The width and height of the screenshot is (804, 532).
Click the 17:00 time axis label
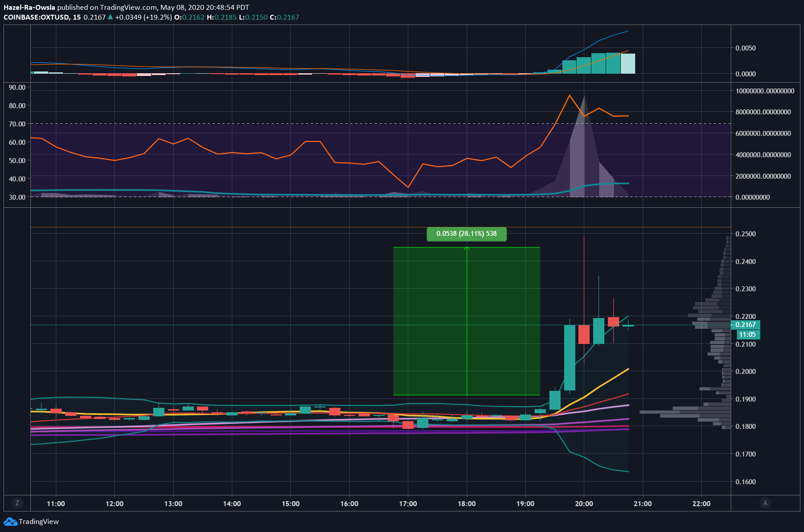pos(408,503)
